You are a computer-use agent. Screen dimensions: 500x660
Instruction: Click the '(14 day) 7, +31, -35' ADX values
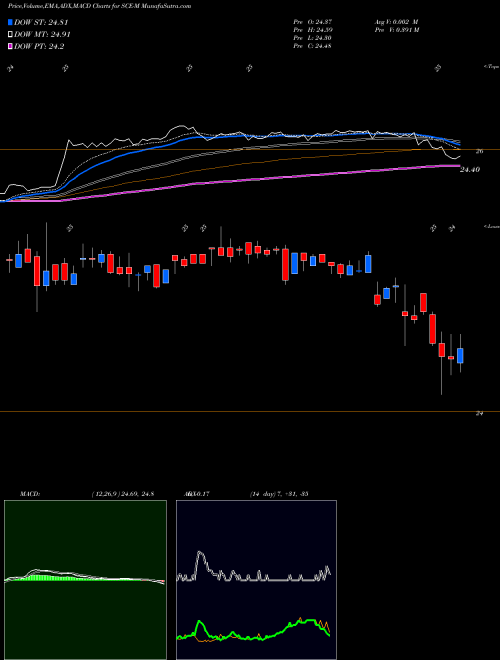click(279, 494)
